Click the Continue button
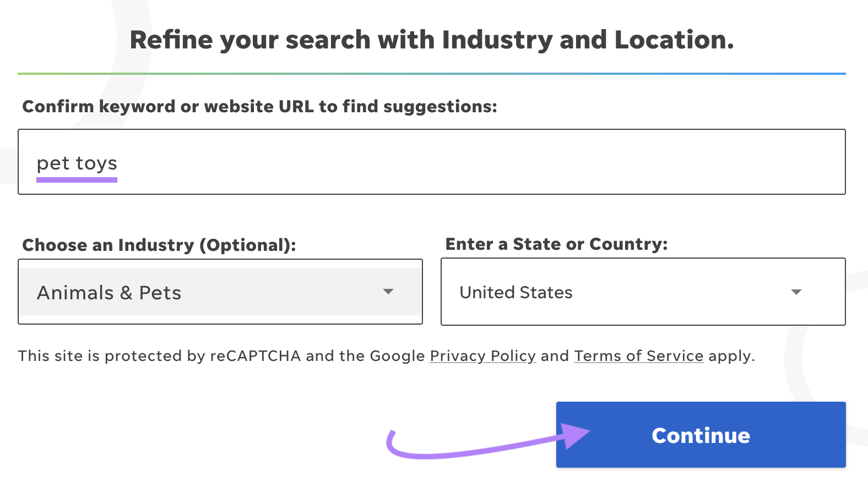This screenshot has width=868, height=493. click(701, 435)
